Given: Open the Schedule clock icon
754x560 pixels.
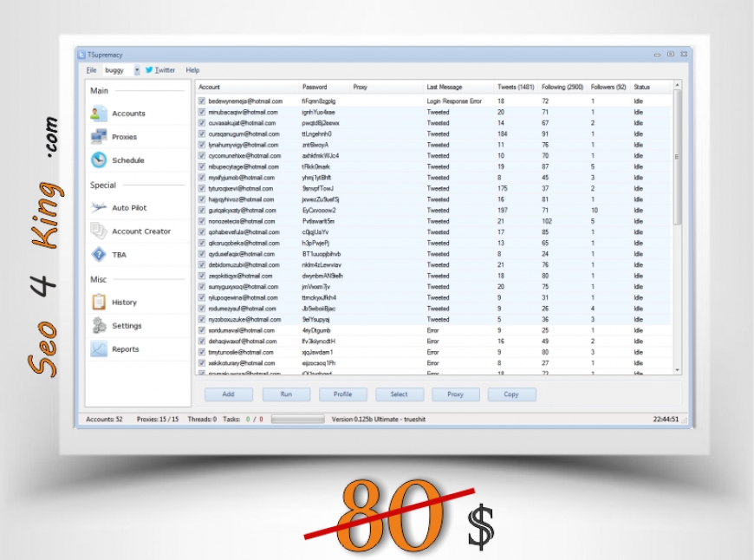Looking at the screenshot, I should 99,160.
